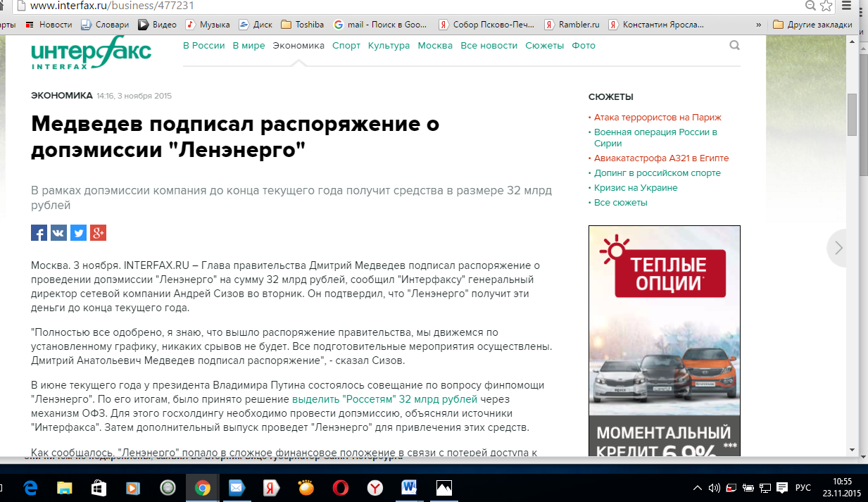The image size is (868, 502).
Task: Open Microsoft Word from taskbar
Action: pos(410,487)
